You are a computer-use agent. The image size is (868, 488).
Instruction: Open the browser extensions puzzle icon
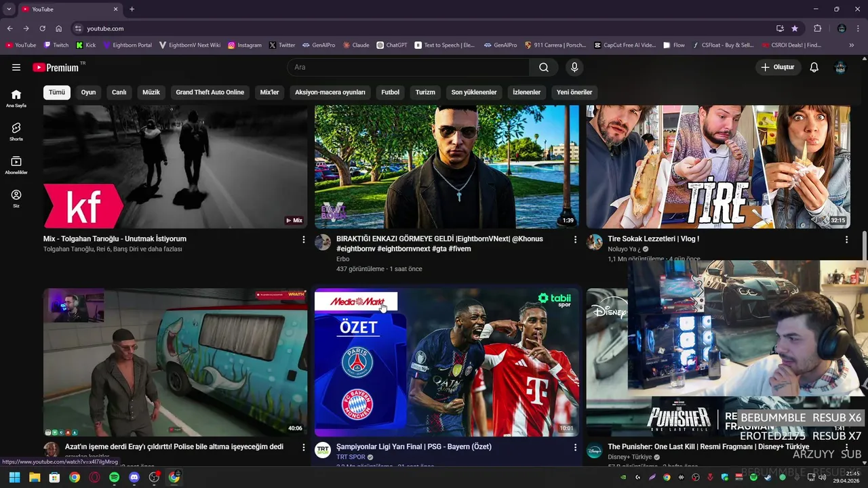point(817,28)
